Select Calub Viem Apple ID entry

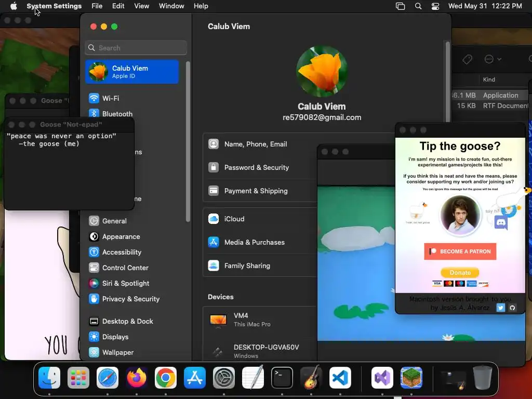pyautogui.click(x=132, y=72)
